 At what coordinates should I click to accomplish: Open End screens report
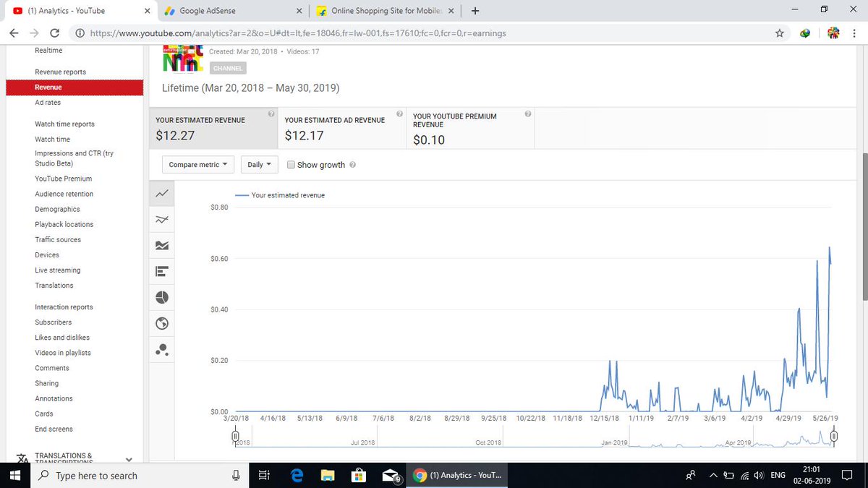click(x=54, y=429)
